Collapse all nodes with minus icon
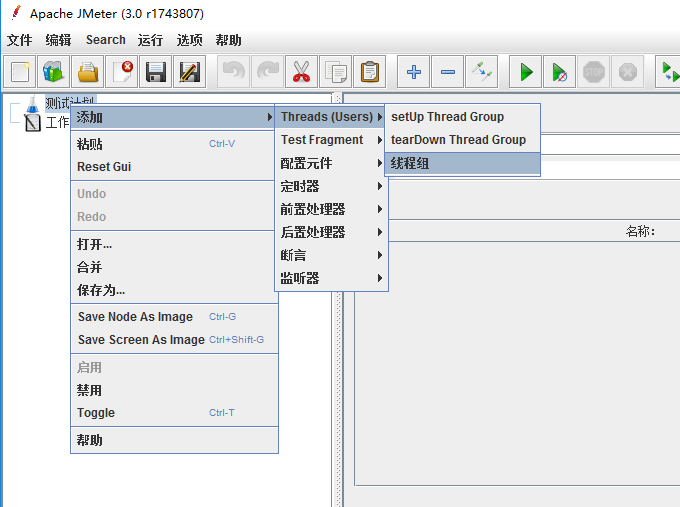The width and height of the screenshot is (680, 507). pos(448,72)
